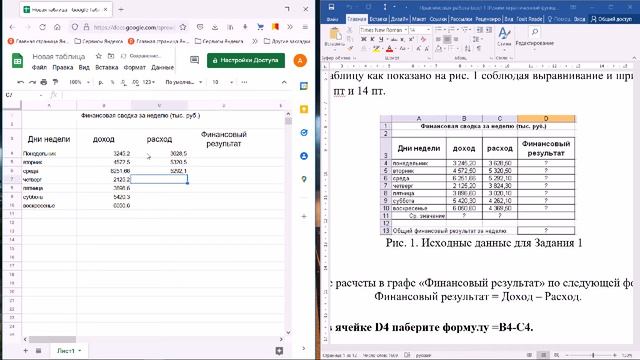This screenshot has width=640, height=360.
Task: Expand Стили gallery in Word
Action: (504, 38)
